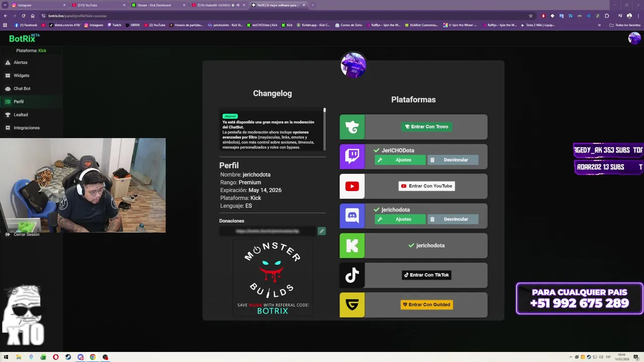Show hidden system tray icons
Screen dimensions: 644x362
[x=571, y=357]
